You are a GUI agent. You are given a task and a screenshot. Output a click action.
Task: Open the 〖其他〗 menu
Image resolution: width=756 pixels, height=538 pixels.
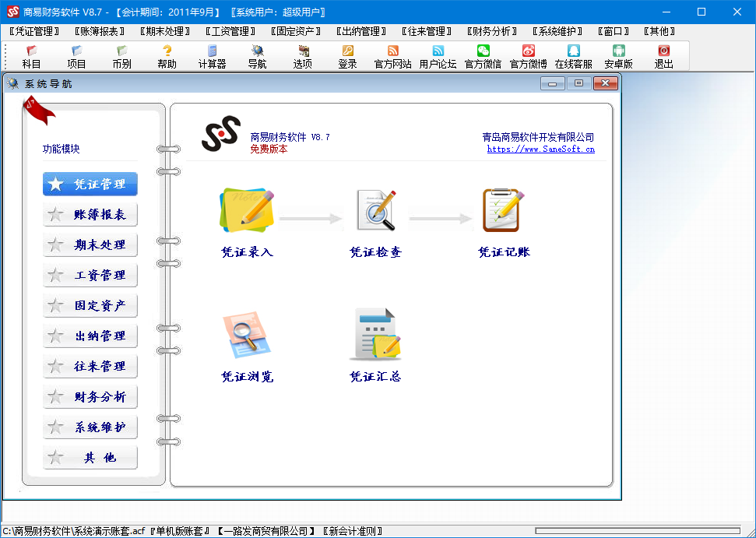[x=659, y=31]
